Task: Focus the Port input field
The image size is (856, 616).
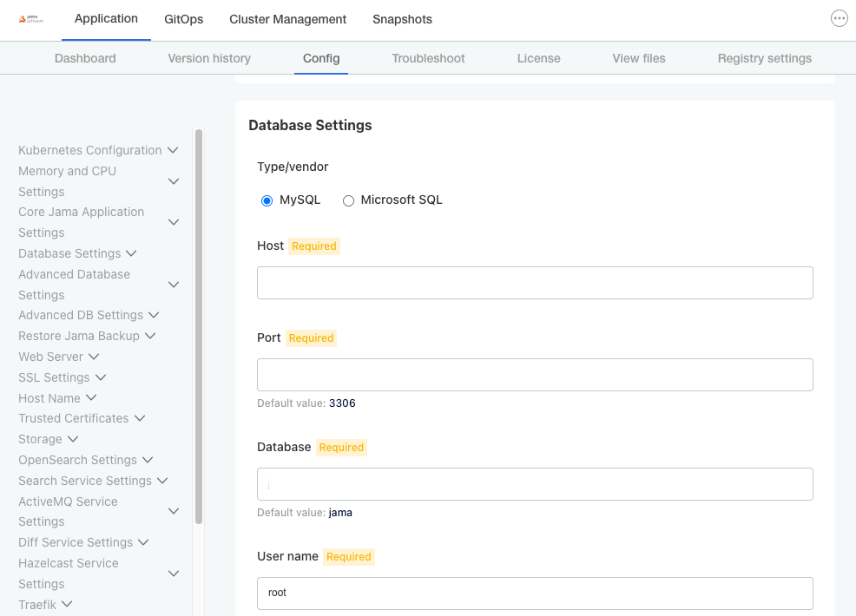Action: coord(535,375)
